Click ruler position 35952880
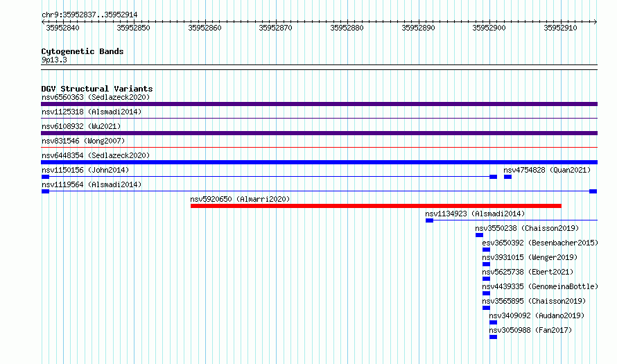 point(347,28)
